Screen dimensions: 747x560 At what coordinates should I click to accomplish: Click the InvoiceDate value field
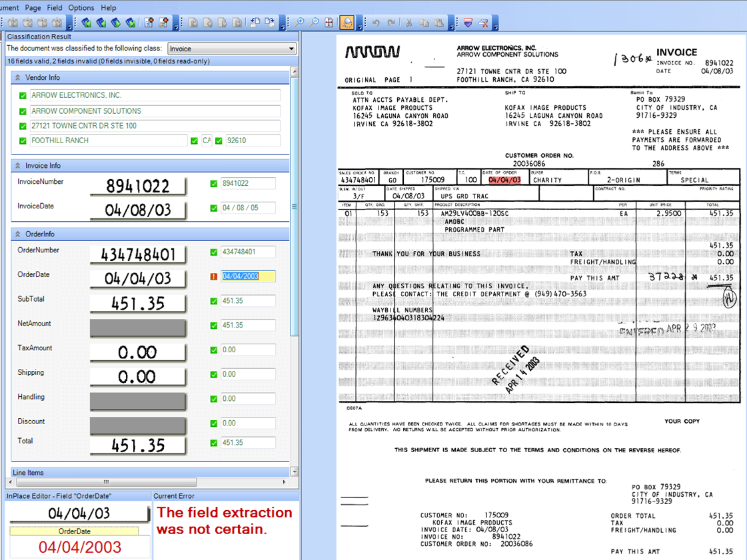coord(248,208)
